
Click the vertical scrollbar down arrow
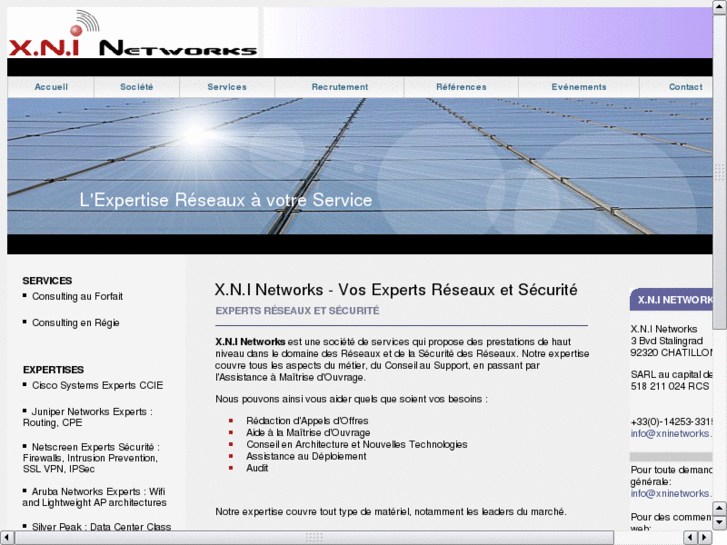(720, 522)
